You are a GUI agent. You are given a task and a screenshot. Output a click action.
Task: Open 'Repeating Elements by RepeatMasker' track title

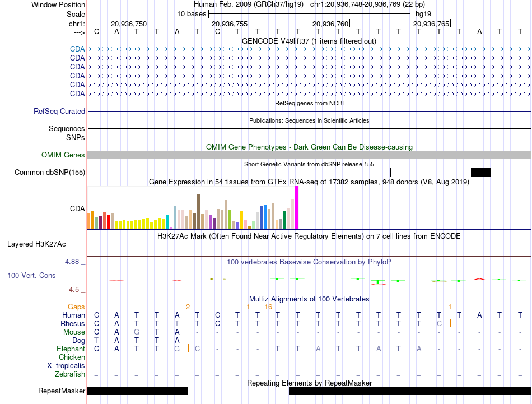pos(309,383)
